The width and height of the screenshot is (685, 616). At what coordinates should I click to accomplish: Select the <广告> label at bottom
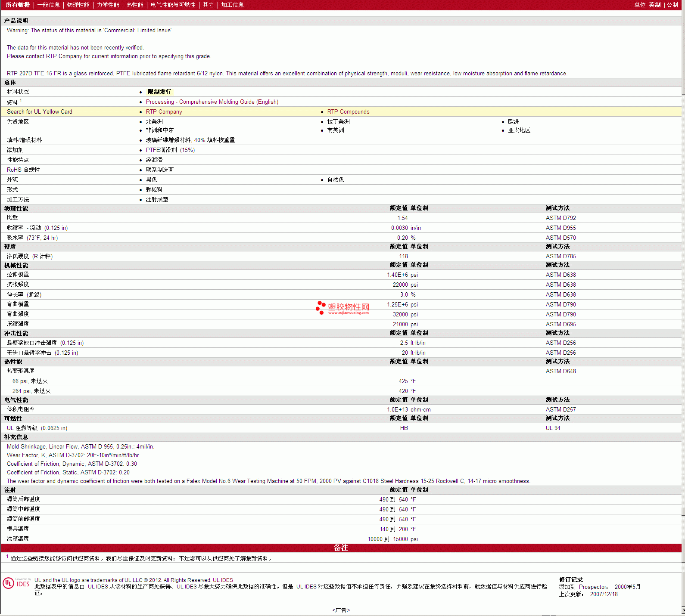pos(341,610)
